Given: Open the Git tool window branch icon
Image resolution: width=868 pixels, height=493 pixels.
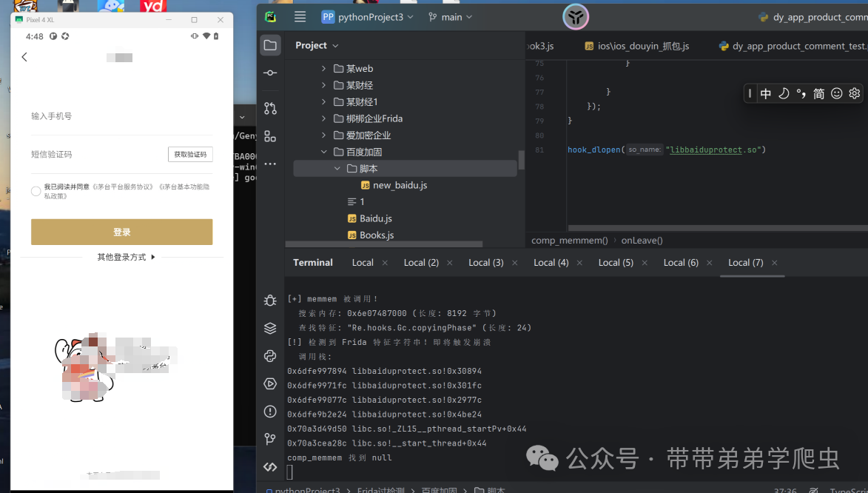Looking at the screenshot, I should tap(270, 439).
